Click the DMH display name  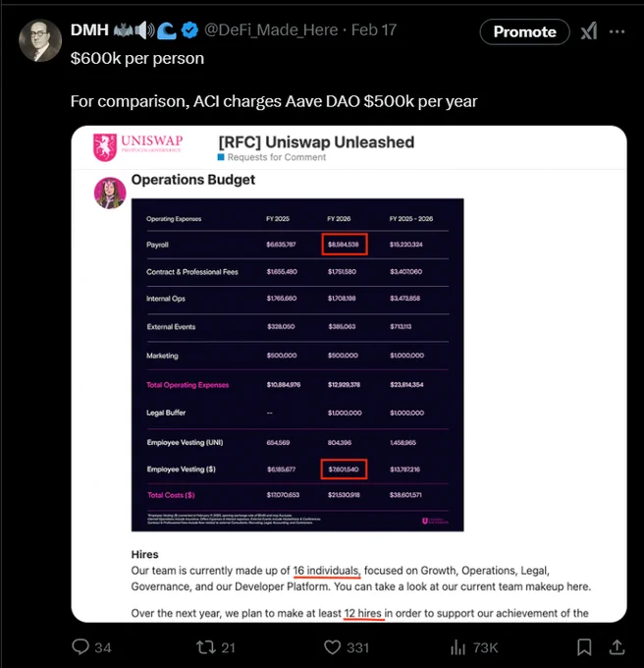[x=89, y=29]
